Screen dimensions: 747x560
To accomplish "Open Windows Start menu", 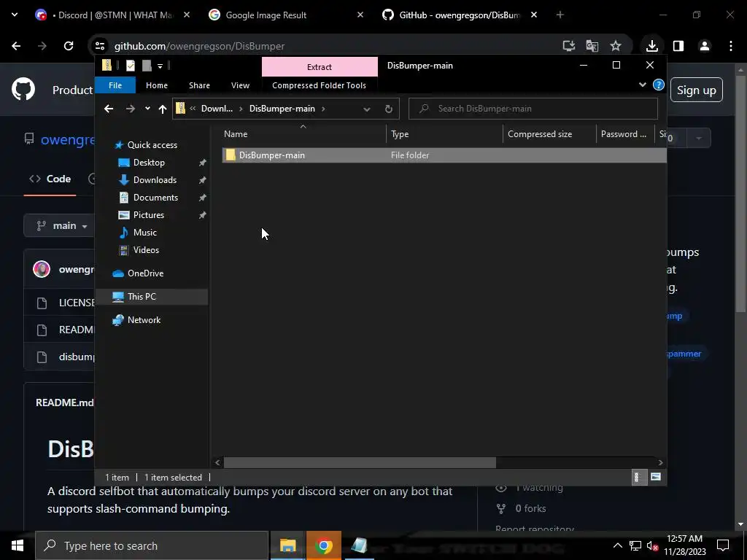I will point(18,545).
